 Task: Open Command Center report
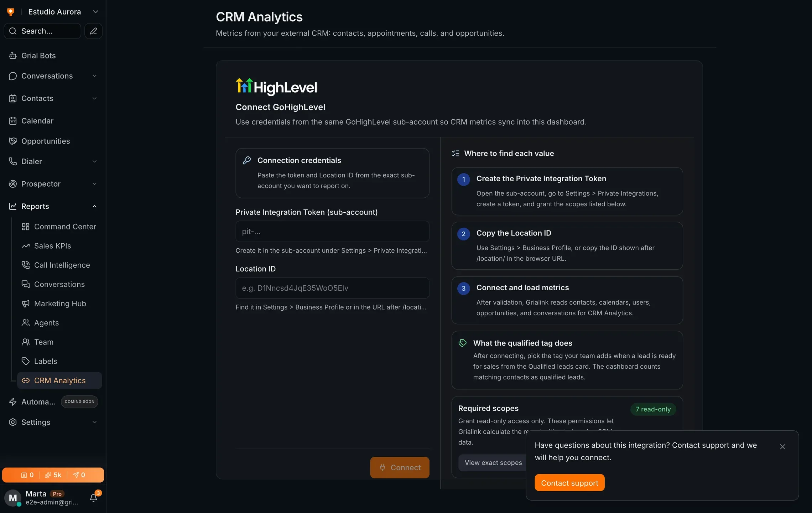click(59, 227)
